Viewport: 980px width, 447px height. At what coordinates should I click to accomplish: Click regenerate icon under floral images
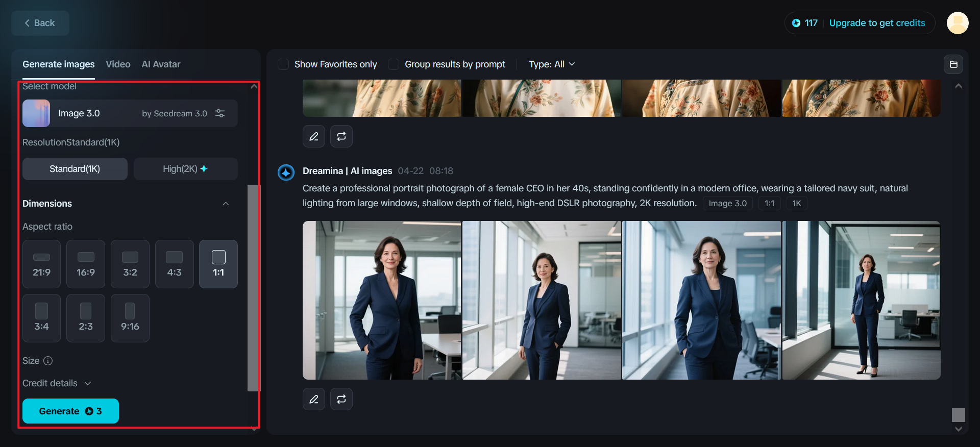(x=341, y=136)
